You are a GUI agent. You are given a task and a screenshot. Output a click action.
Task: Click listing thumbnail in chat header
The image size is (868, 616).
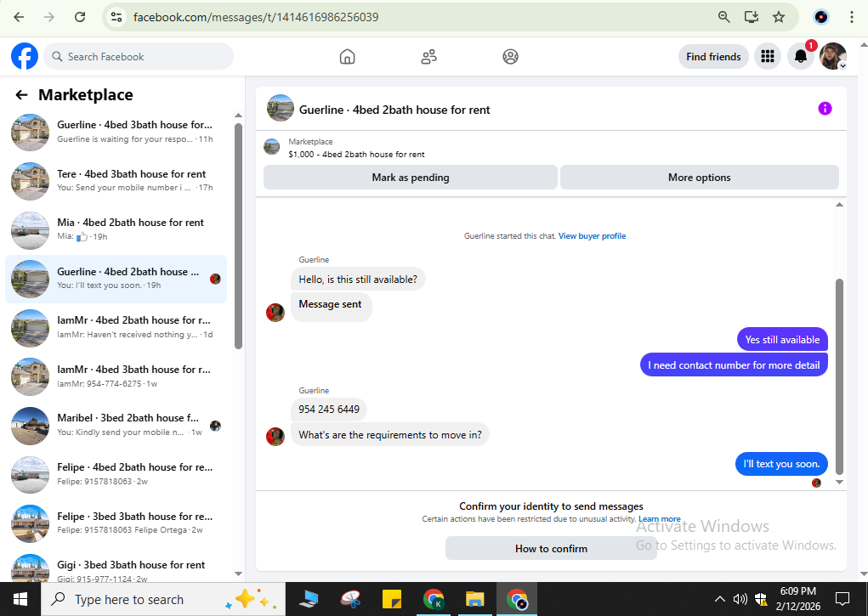point(280,108)
